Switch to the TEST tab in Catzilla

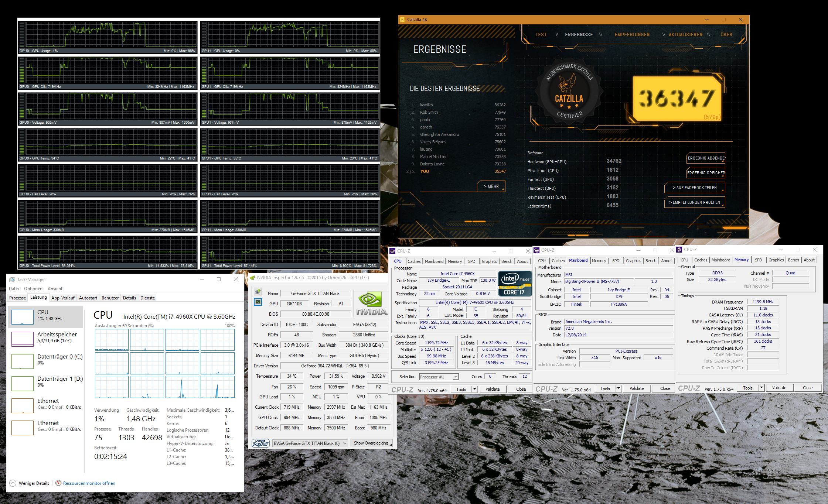(541, 35)
